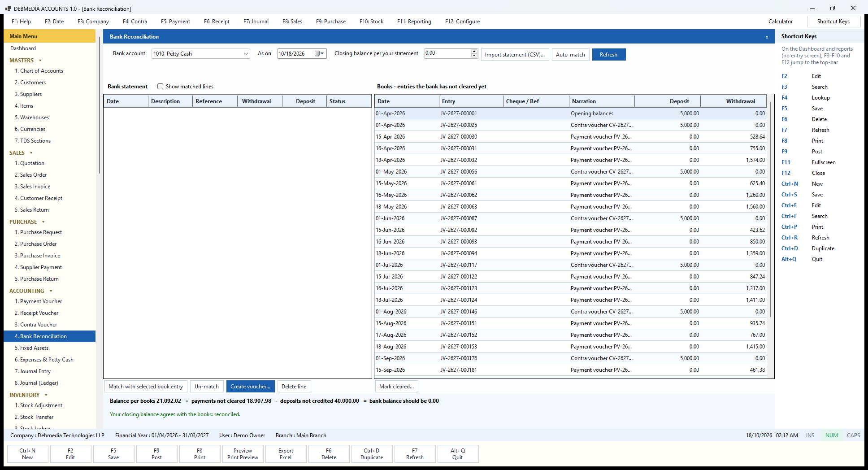Open F7: Journal menu
This screenshot has width=868, height=470.
[256, 22]
